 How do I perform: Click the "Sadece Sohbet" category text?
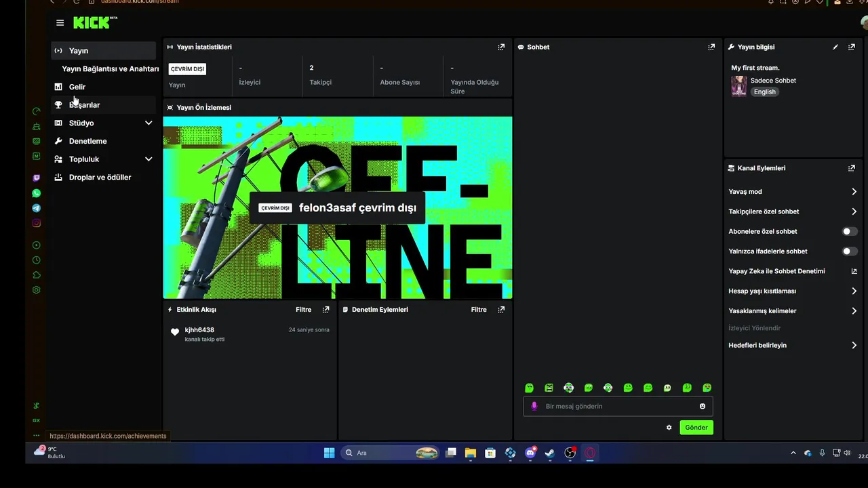point(773,81)
